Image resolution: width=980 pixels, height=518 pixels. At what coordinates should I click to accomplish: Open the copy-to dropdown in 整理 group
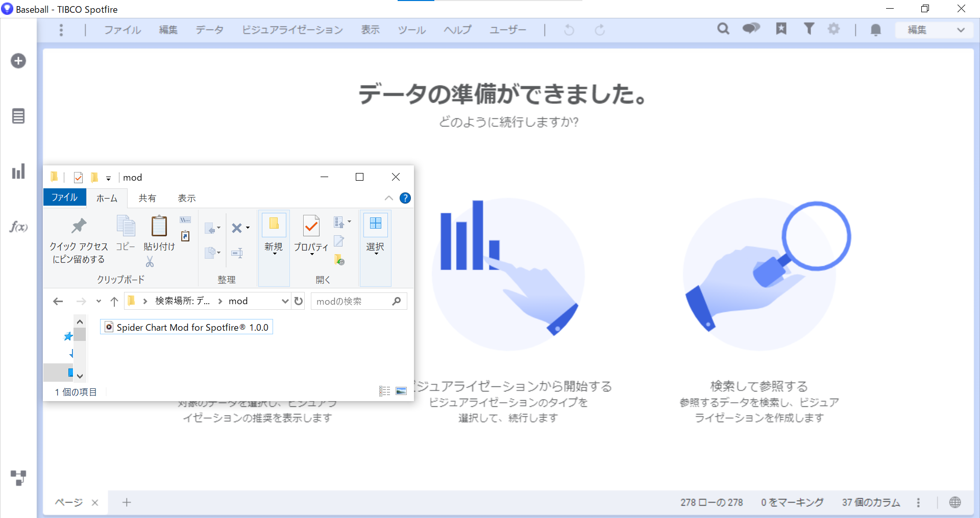212,252
